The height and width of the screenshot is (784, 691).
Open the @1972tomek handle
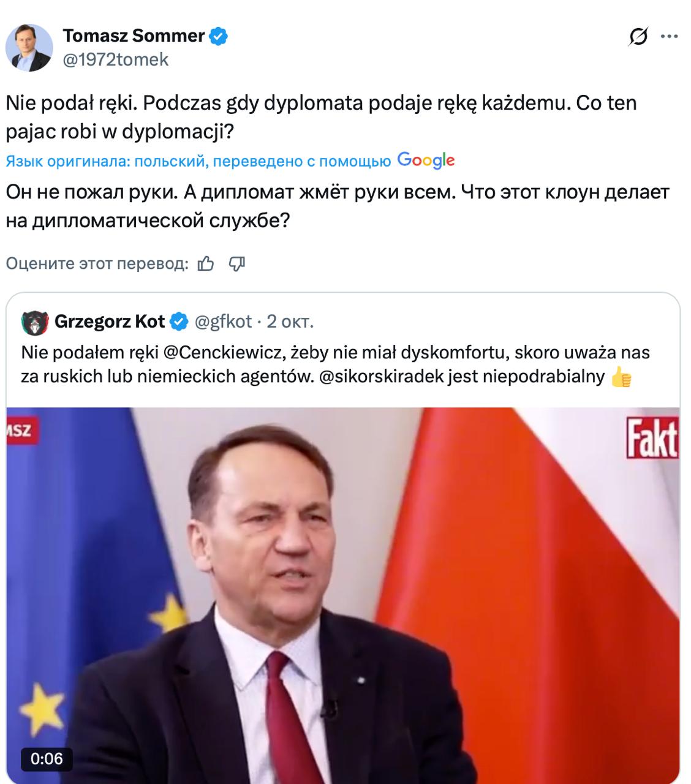(115, 59)
